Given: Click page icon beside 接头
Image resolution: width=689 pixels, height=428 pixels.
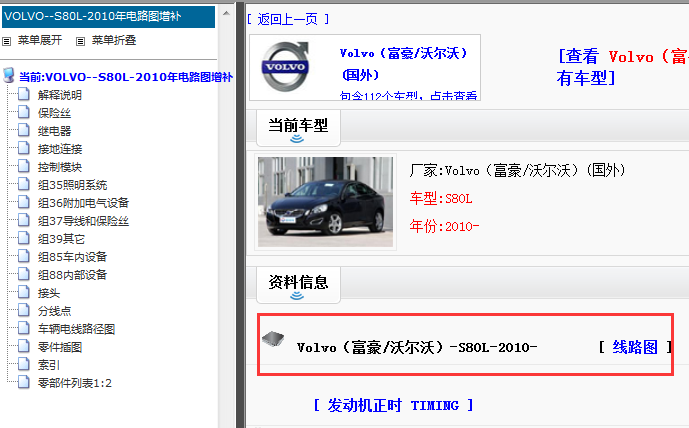Looking at the screenshot, I should 24,292.
